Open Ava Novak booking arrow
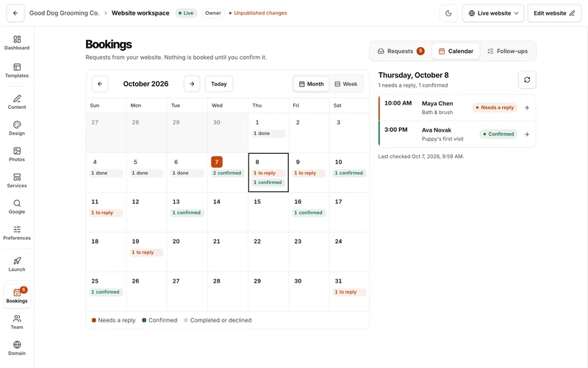588x368 pixels. (x=526, y=134)
